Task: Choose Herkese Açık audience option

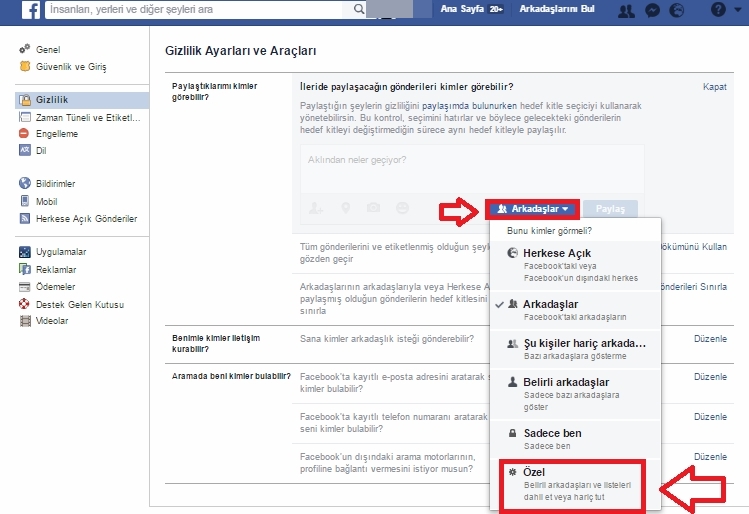Action: click(x=576, y=265)
